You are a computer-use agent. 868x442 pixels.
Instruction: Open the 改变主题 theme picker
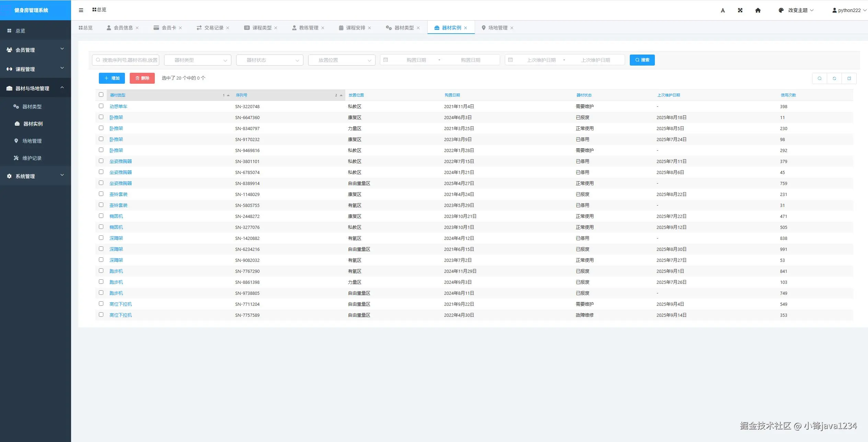pyautogui.click(x=797, y=10)
